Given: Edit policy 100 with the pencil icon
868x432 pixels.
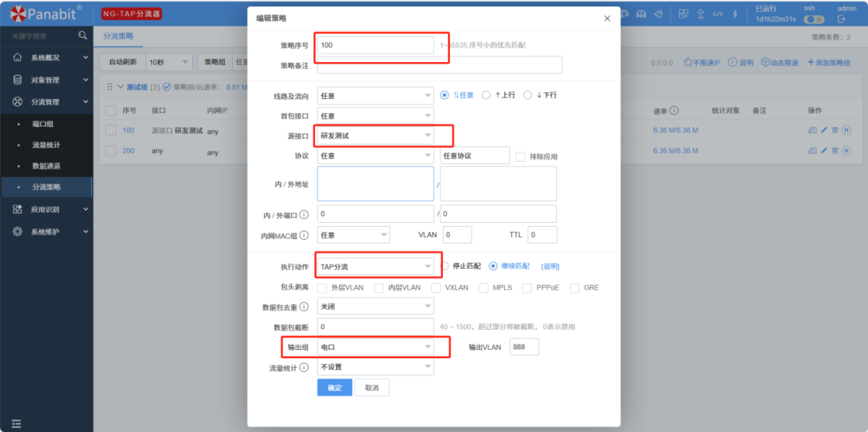Looking at the screenshot, I should [x=824, y=130].
